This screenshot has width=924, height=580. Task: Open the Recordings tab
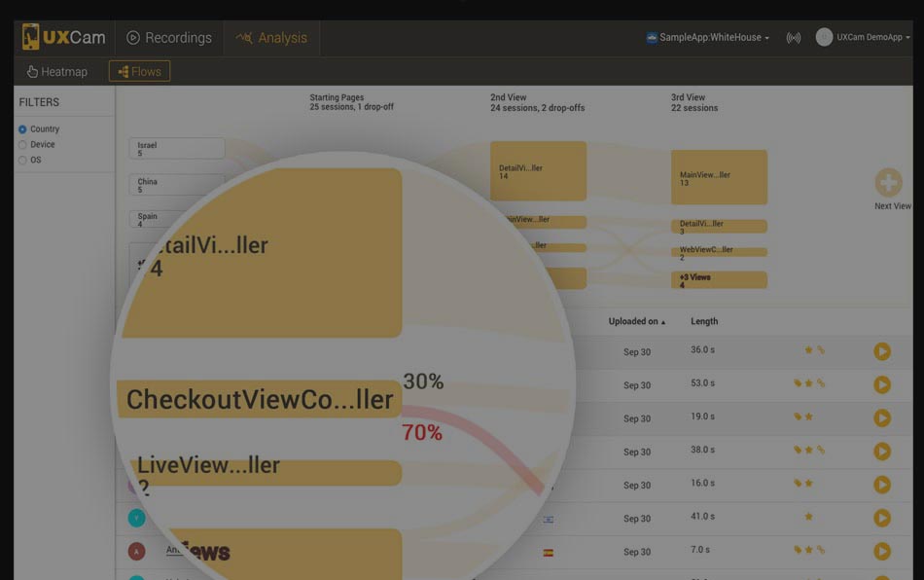pyautogui.click(x=169, y=38)
